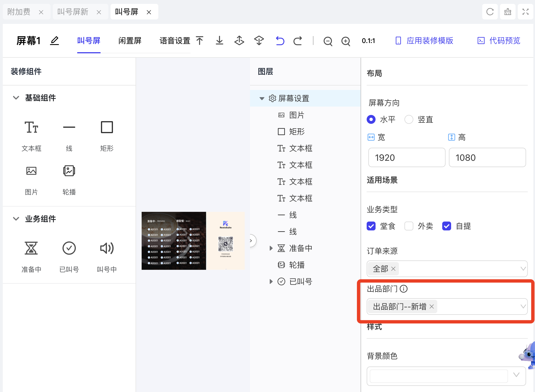Image resolution: width=535 pixels, height=392 pixels.
Task: Select the 轮播 carousel component icon
Action: tap(69, 171)
